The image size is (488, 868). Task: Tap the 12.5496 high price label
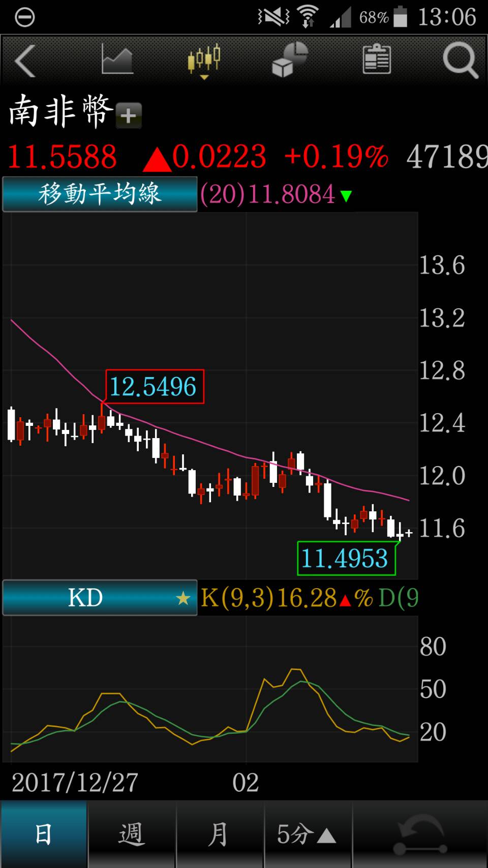(154, 387)
